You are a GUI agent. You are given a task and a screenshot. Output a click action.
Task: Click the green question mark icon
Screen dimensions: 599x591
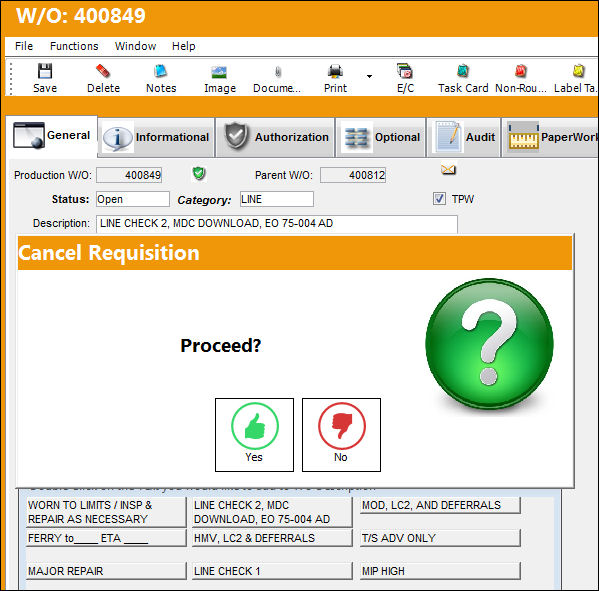click(489, 344)
